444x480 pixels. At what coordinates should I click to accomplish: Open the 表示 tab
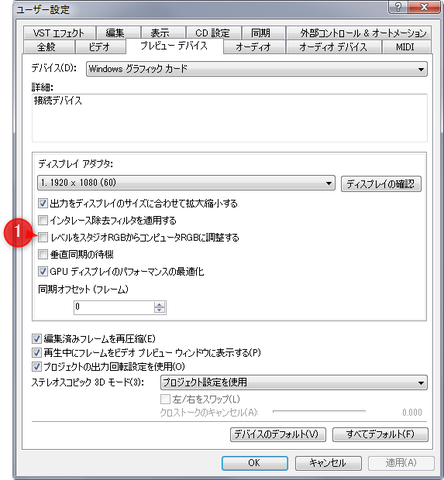coord(163,33)
